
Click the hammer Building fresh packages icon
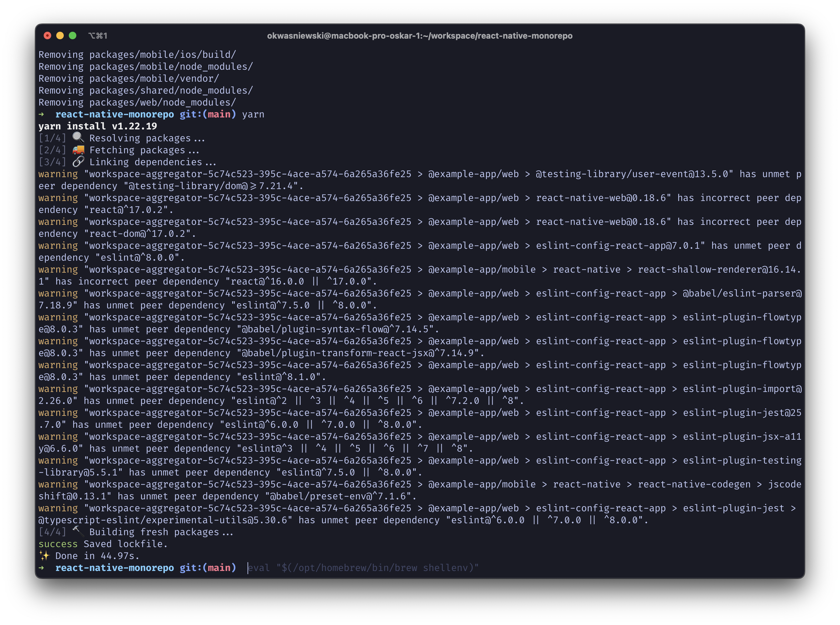click(x=78, y=531)
